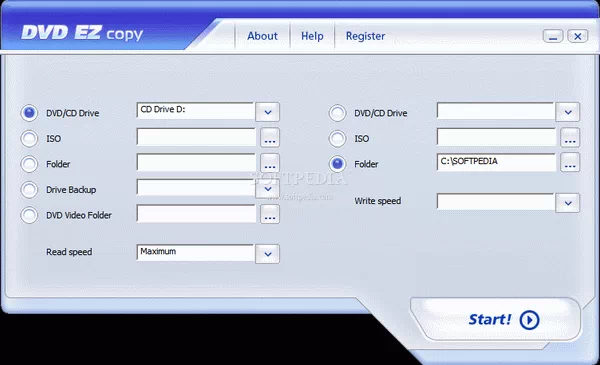Click the source ISO path field
This screenshot has height=365, width=600.
click(x=196, y=137)
